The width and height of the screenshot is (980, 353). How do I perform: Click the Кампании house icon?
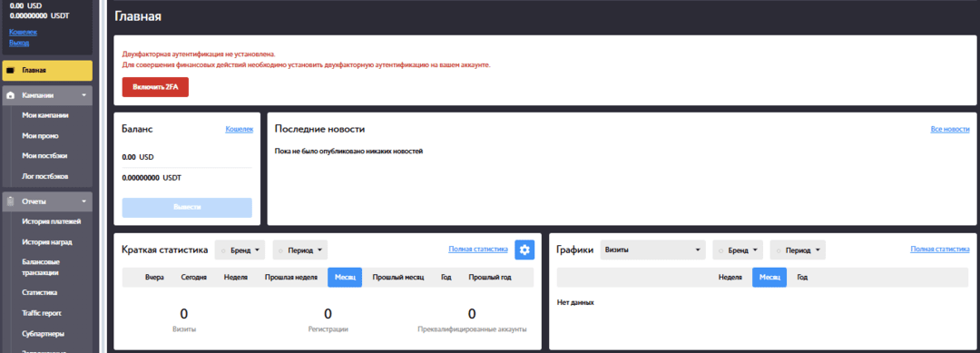11,95
